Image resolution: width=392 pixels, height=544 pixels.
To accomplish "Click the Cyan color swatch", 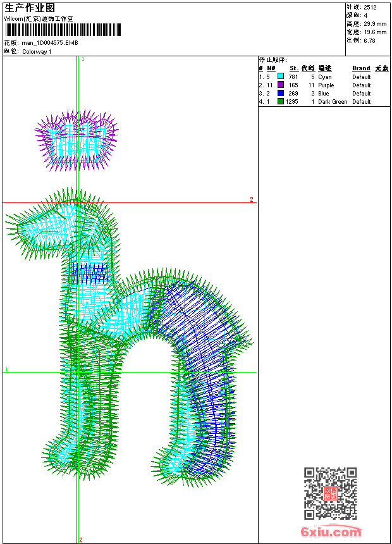I will click(281, 77).
